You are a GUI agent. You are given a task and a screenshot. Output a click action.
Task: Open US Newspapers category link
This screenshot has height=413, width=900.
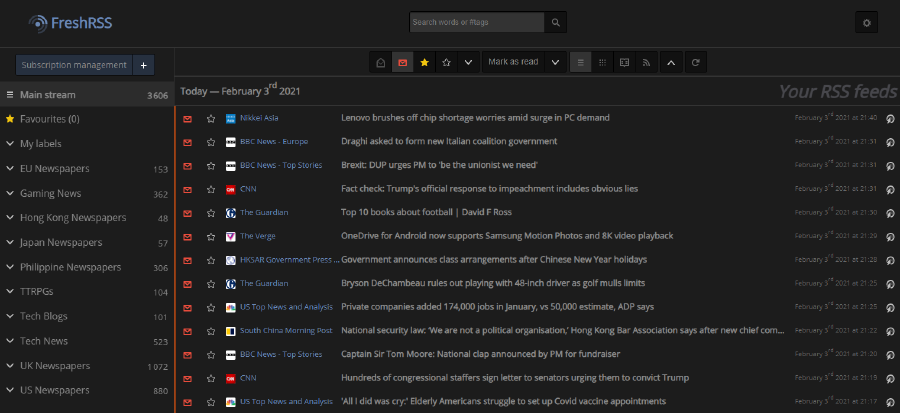coord(55,390)
